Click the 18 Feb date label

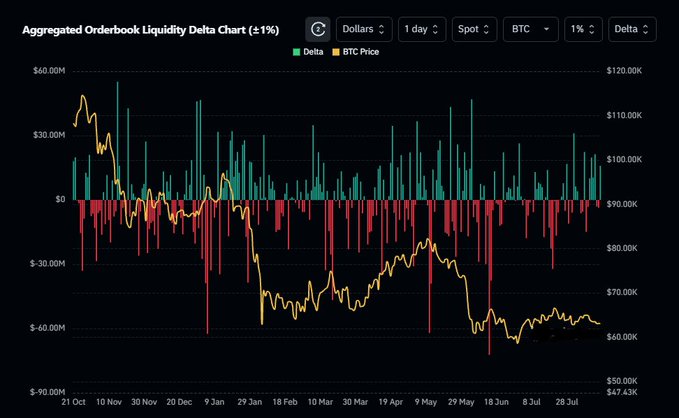(285, 402)
